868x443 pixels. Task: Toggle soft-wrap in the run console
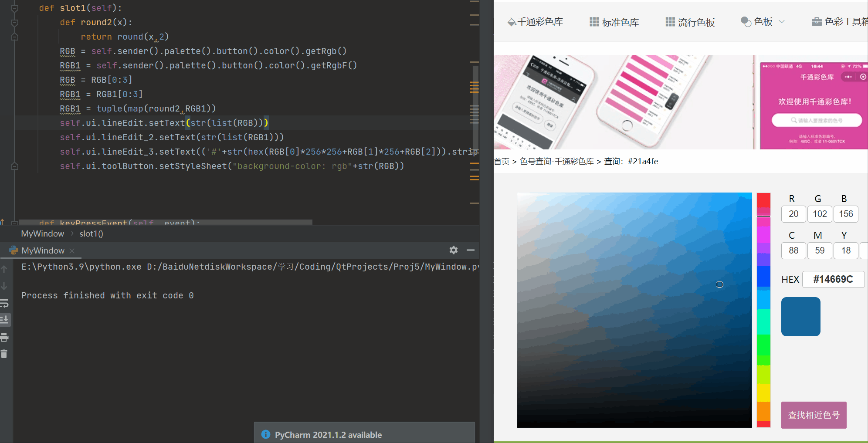(5, 304)
